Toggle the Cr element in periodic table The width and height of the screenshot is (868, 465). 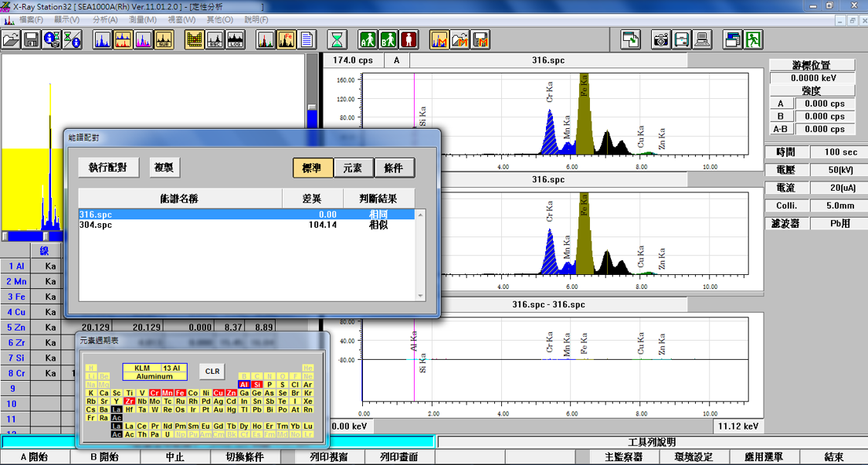pos(155,392)
